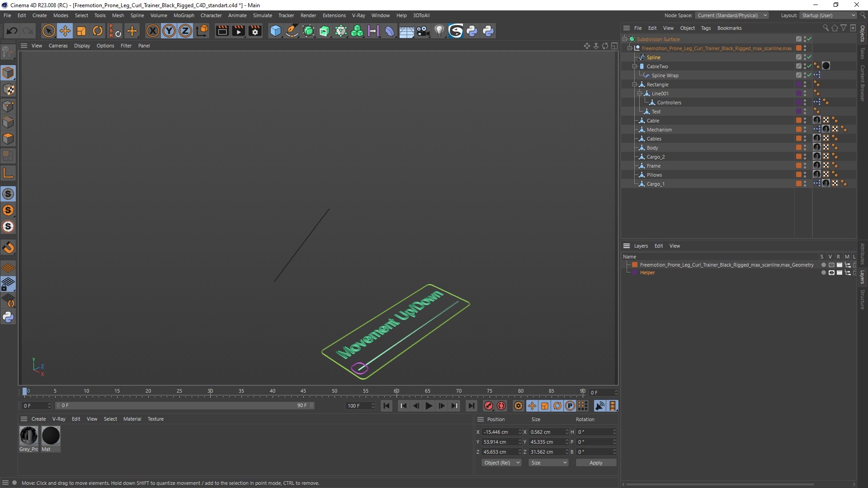The image size is (868, 488).
Task: Click the Rotation H value field
Action: [x=594, y=432]
